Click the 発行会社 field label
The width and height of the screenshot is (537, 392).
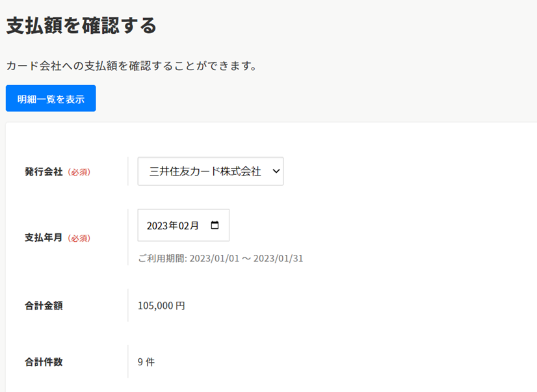pyautogui.click(x=44, y=172)
